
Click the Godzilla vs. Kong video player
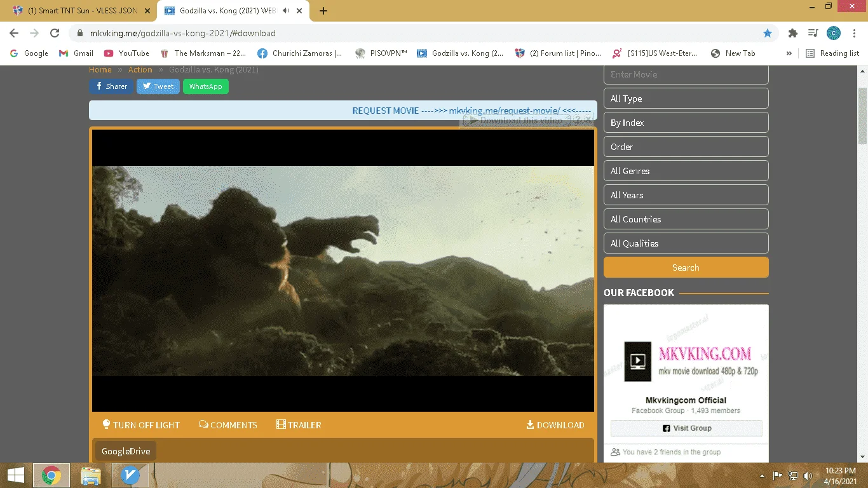[x=343, y=271]
